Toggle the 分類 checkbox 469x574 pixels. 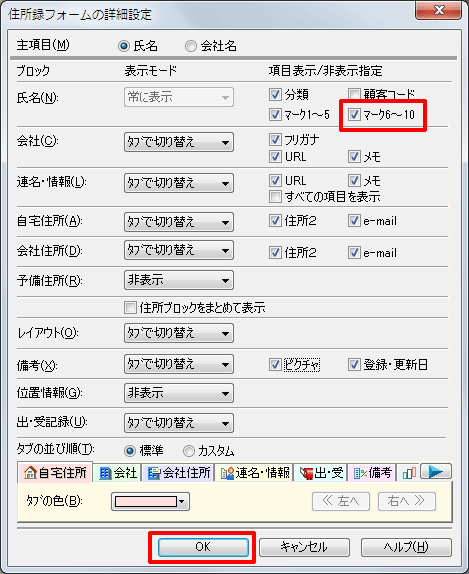pyautogui.click(x=275, y=95)
